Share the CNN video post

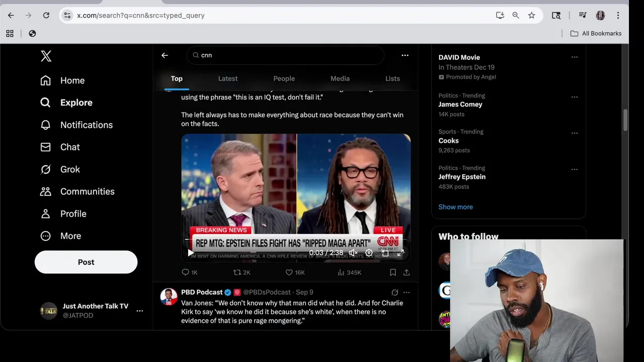point(407,273)
